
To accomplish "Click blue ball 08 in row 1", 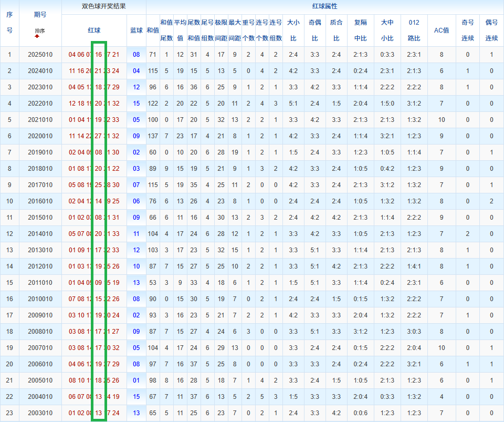I will point(136,55).
